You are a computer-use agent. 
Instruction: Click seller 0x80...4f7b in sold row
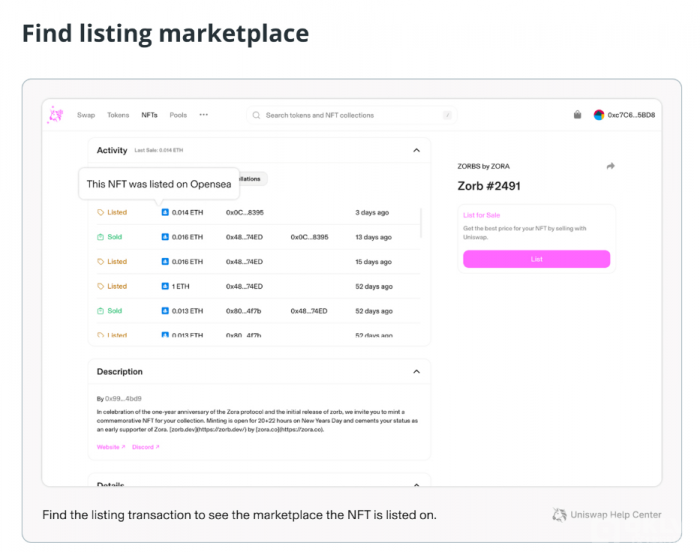coord(243,310)
